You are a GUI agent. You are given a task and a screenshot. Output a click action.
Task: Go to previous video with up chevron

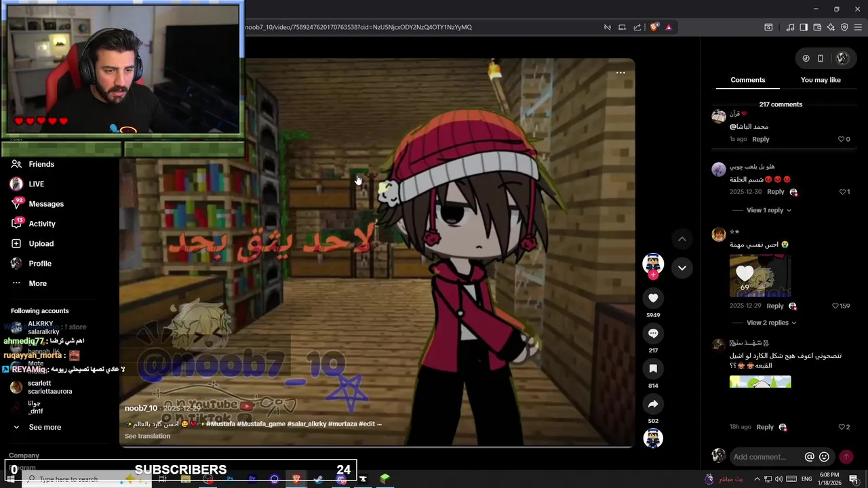click(682, 239)
